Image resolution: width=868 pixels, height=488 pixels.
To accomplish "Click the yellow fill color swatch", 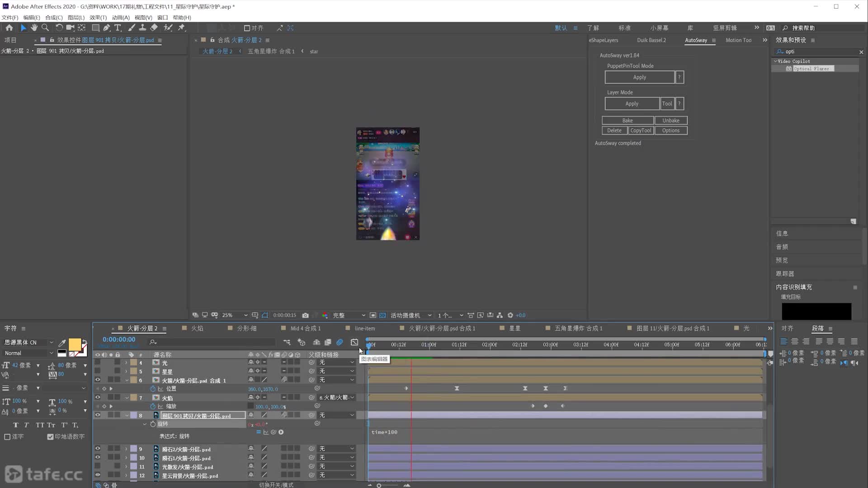I will pos(75,345).
